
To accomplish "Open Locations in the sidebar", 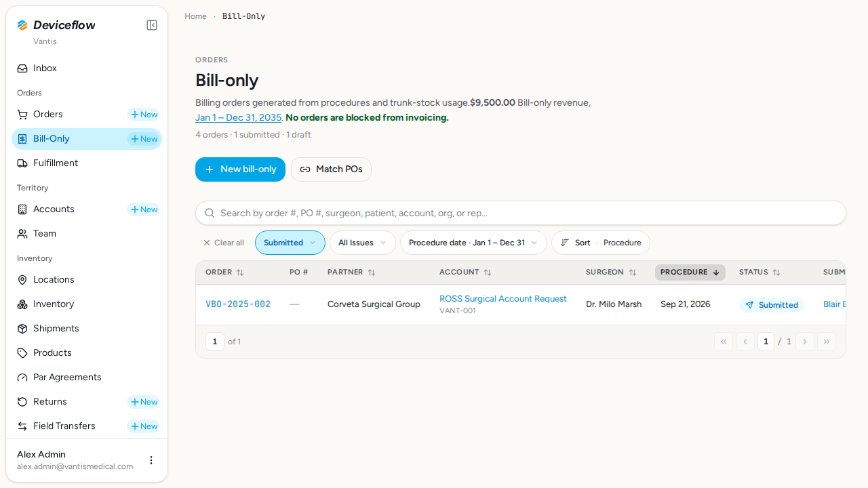I will pyautogui.click(x=87, y=280).
